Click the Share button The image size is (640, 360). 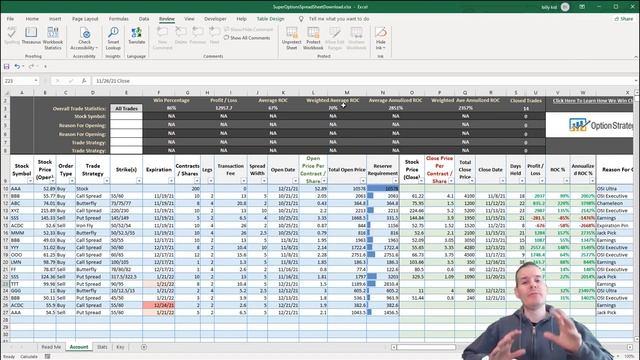(624, 19)
